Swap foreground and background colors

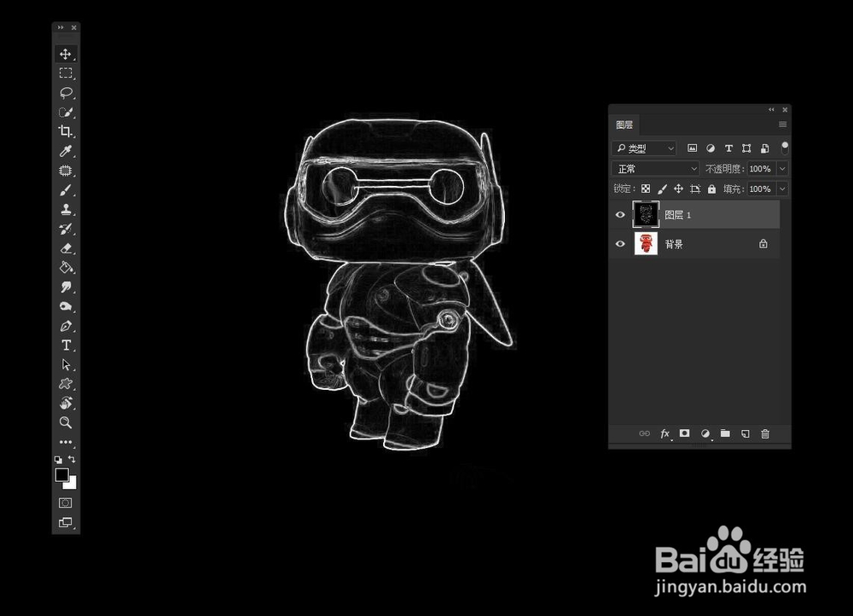coord(72,459)
